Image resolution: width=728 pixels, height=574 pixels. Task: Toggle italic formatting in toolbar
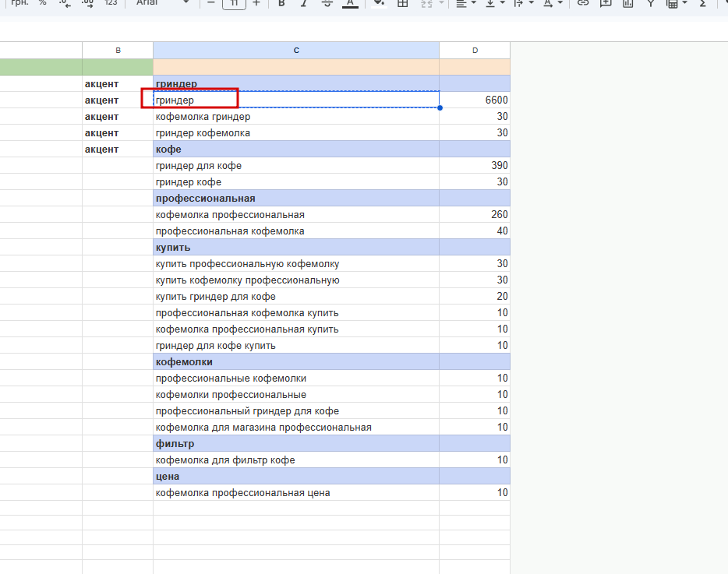click(304, 3)
